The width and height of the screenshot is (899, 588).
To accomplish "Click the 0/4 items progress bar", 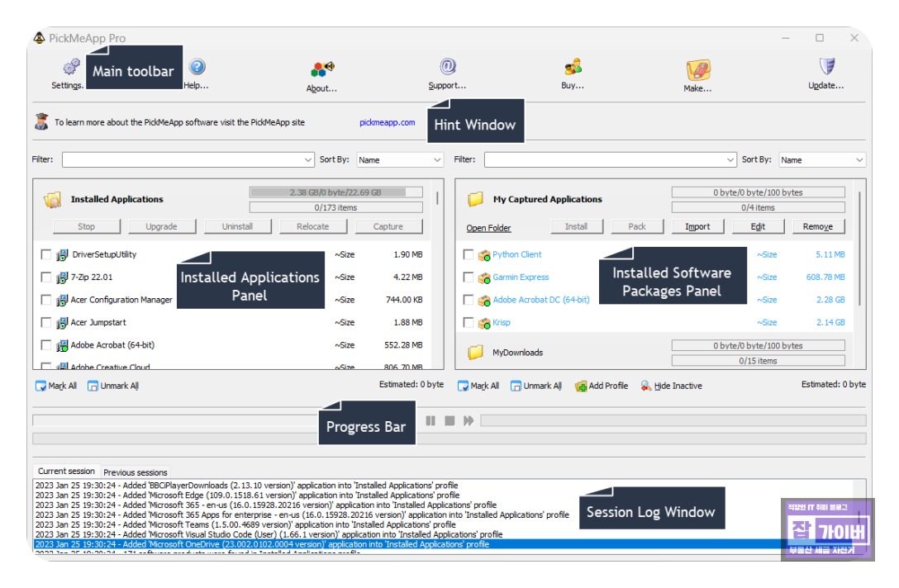I will coord(758,207).
